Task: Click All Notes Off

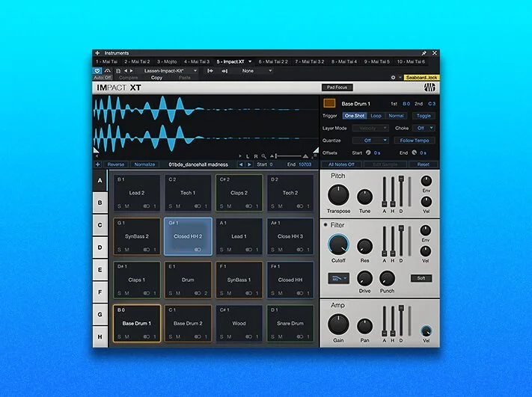Action: [x=341, y=164]
